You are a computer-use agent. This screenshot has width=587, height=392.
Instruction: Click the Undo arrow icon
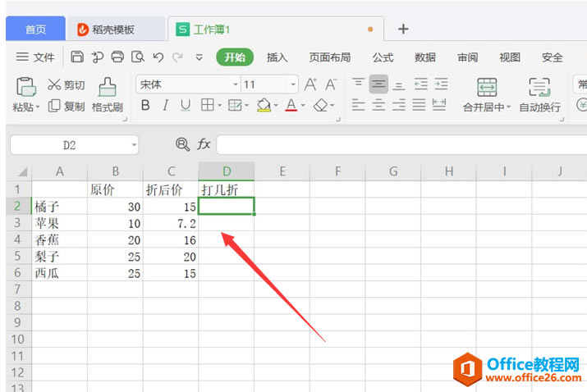point(158,57)
